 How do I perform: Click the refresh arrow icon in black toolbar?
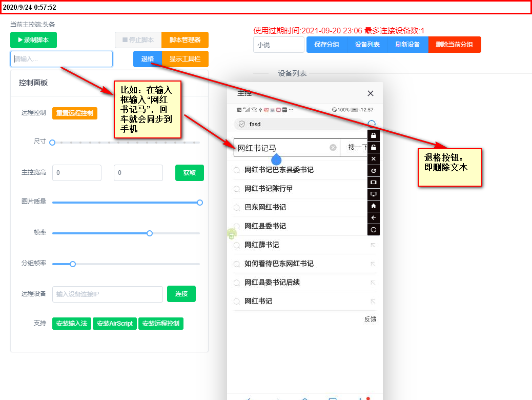[373, 171]
